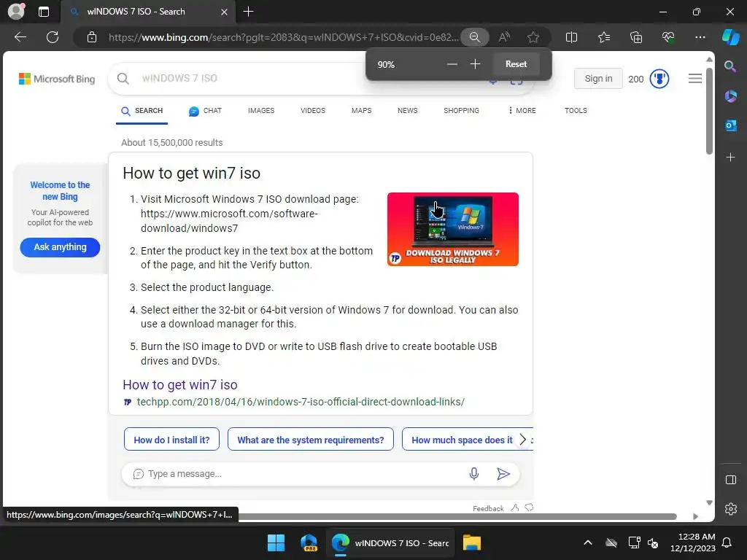Open the notifications bell icon
The width and height of the screenshot is (747, 560).
(727, 542)
